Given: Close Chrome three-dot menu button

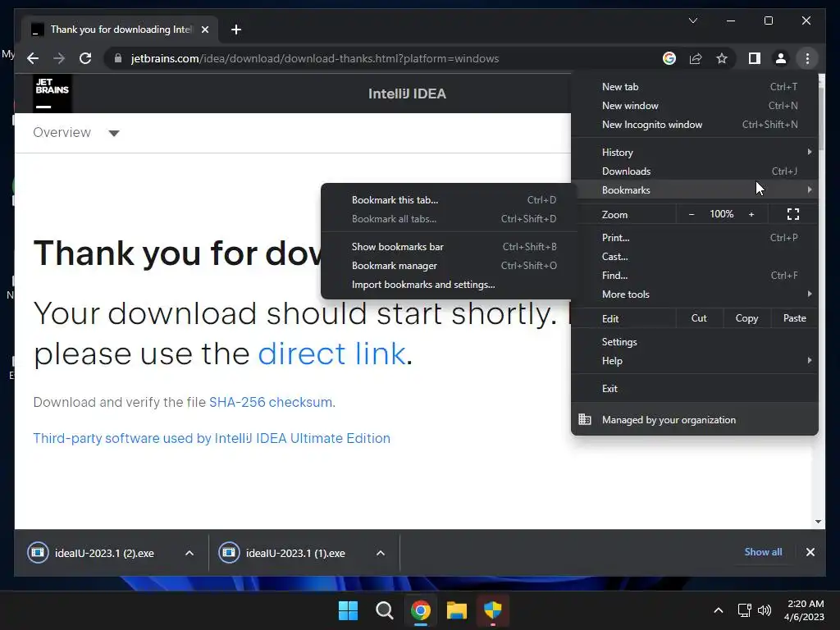Looking at the screenshot, I should click(807, 58).
